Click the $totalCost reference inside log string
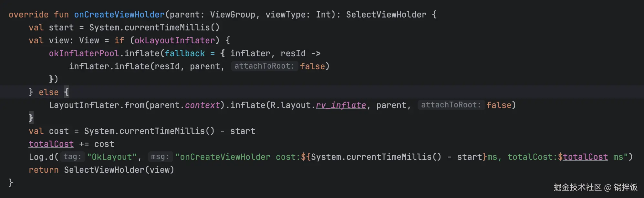 tap(585, 157)
